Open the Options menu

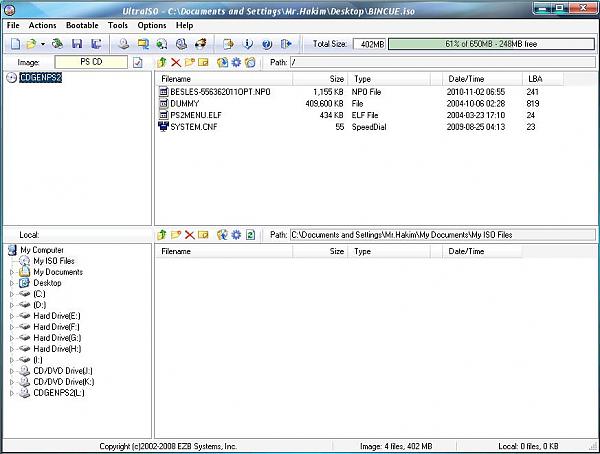[x=152, y=25]
